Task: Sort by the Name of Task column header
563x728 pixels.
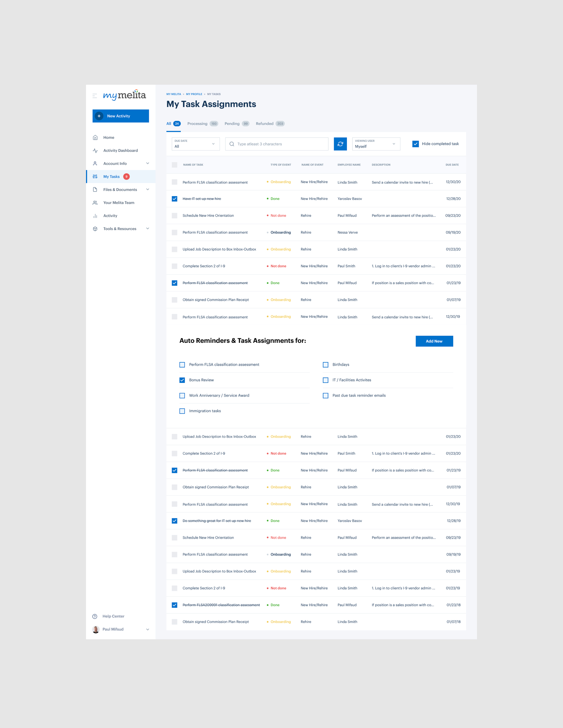Action: (x=193, y=165)
